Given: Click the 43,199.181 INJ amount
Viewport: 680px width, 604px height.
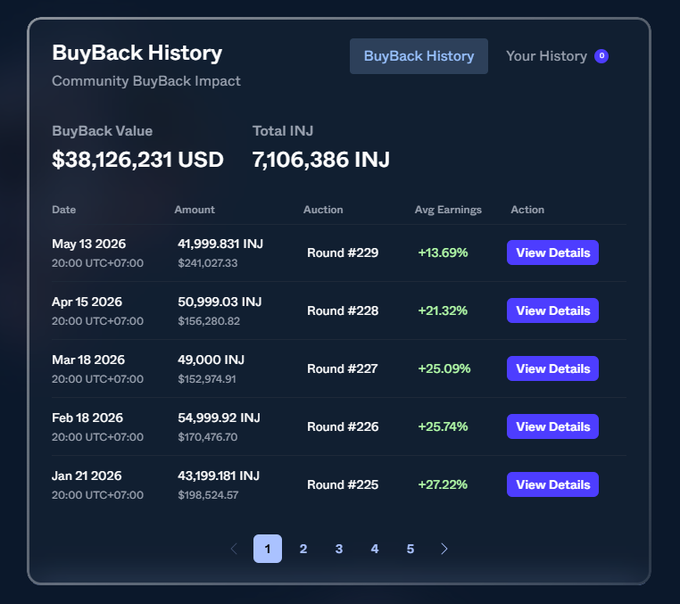Looking at the screenshot, I should click(x=219, y=476).
